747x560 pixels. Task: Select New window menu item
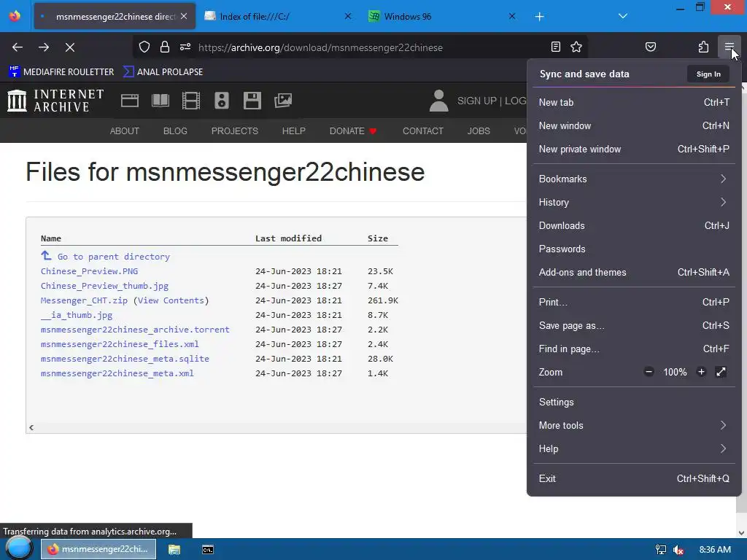tap(634, 125)
